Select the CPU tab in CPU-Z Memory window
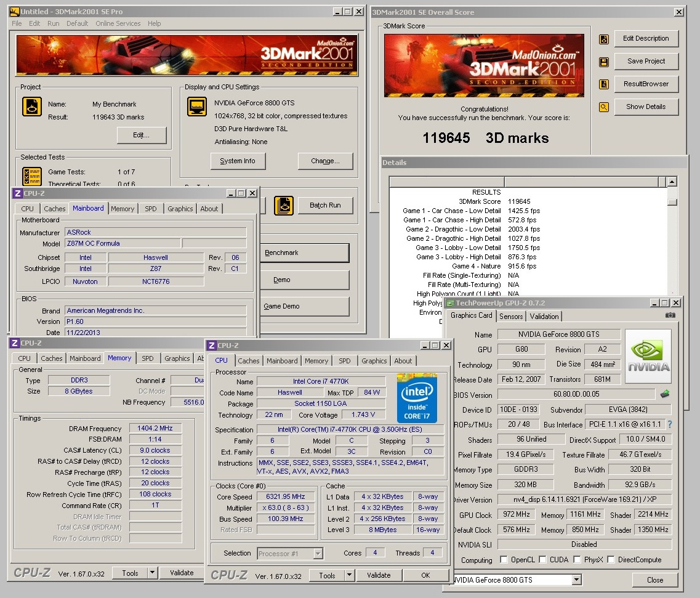The image size is (700, 598). 24,358
